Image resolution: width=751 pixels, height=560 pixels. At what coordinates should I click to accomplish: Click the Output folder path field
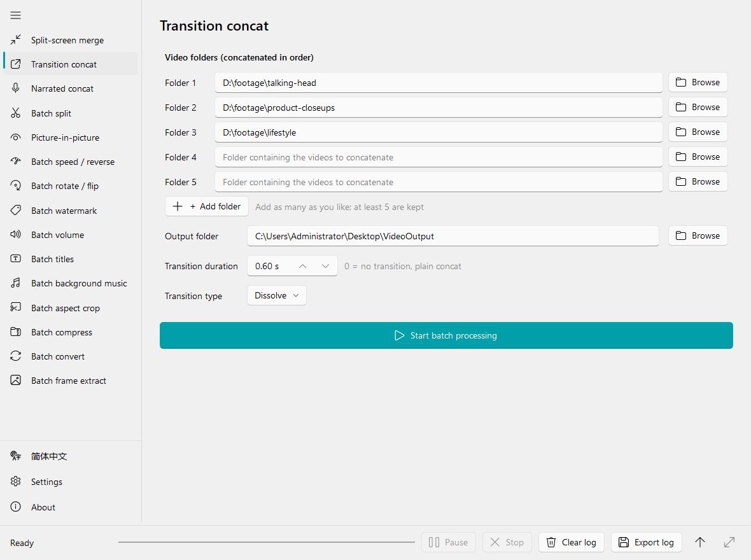point(453,236)
